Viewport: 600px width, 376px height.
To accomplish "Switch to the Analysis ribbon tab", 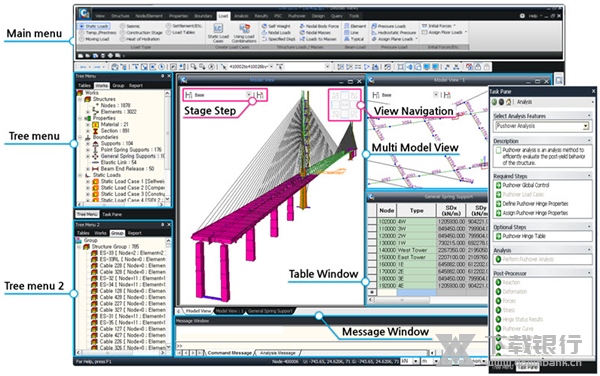I will pyautogui.click(x=241, y=16).
